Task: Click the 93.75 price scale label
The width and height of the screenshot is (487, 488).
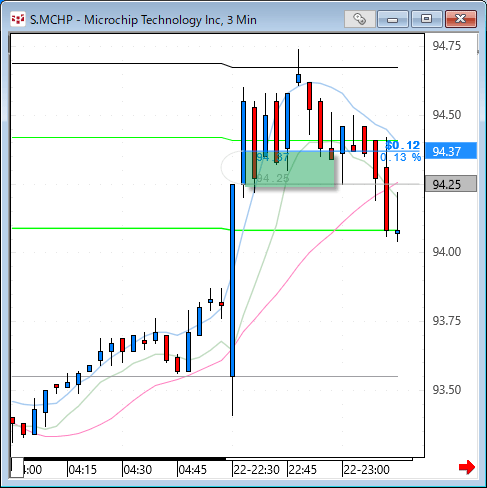Action: pyautogui.click(x=447, y=321)
